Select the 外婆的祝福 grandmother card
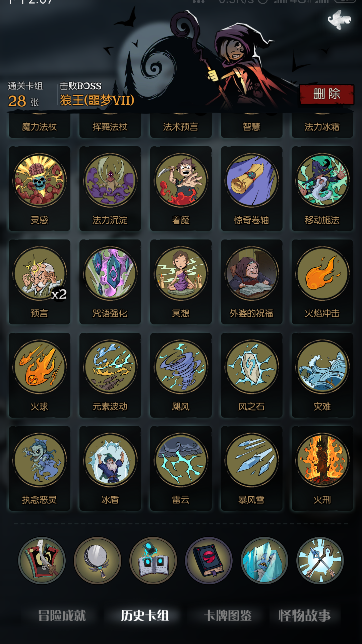This screenshot has height=644, width=362. (251, 282)
